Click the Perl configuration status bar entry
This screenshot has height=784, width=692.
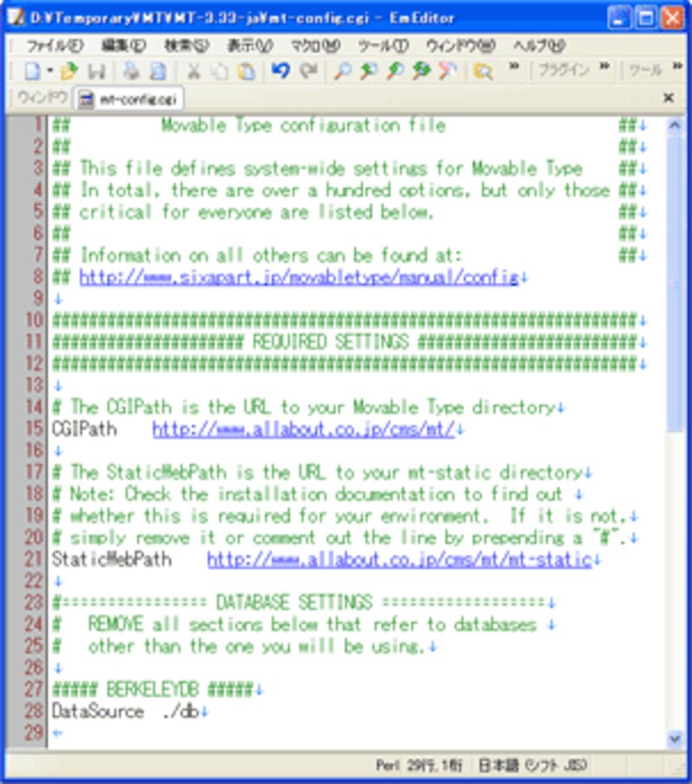pos(388,766)
